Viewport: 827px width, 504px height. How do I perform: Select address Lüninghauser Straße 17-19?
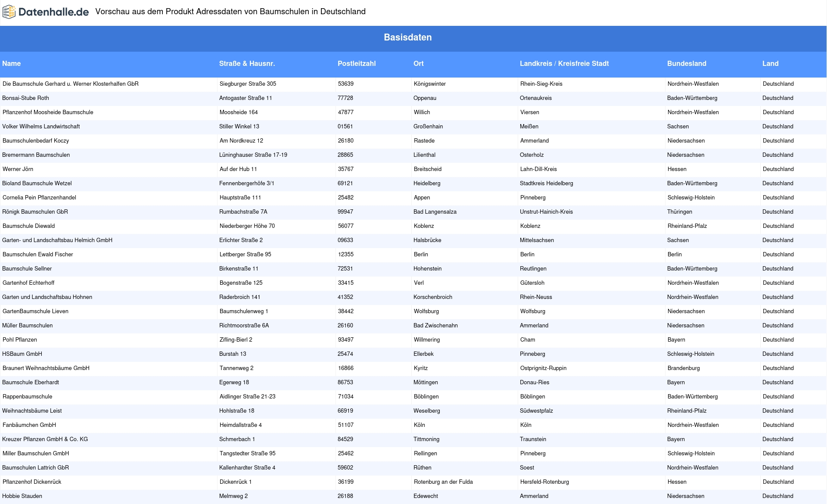[253, 155]
